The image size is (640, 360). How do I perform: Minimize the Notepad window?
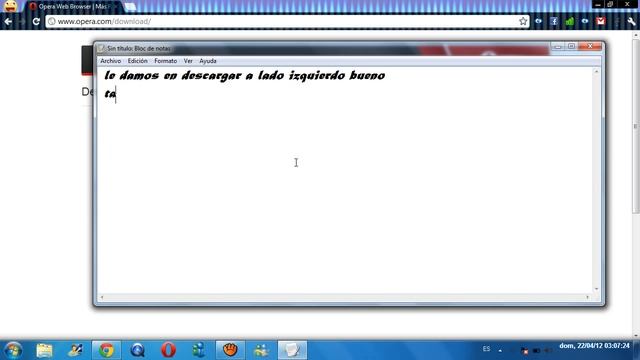coord(558,47)
